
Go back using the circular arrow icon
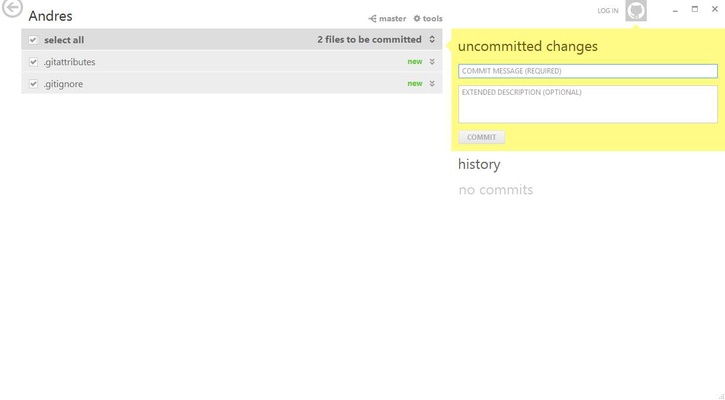[x=12, y=8]
